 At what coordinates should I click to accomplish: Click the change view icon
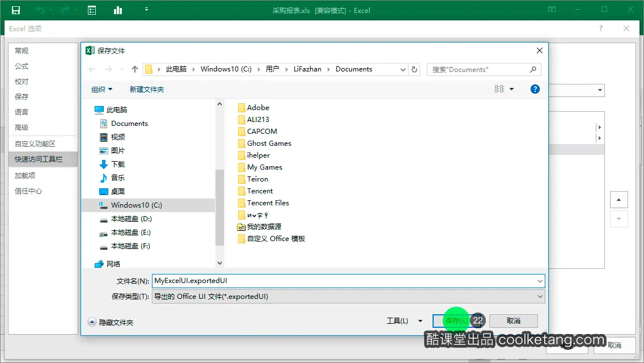(x=499, y=89)
